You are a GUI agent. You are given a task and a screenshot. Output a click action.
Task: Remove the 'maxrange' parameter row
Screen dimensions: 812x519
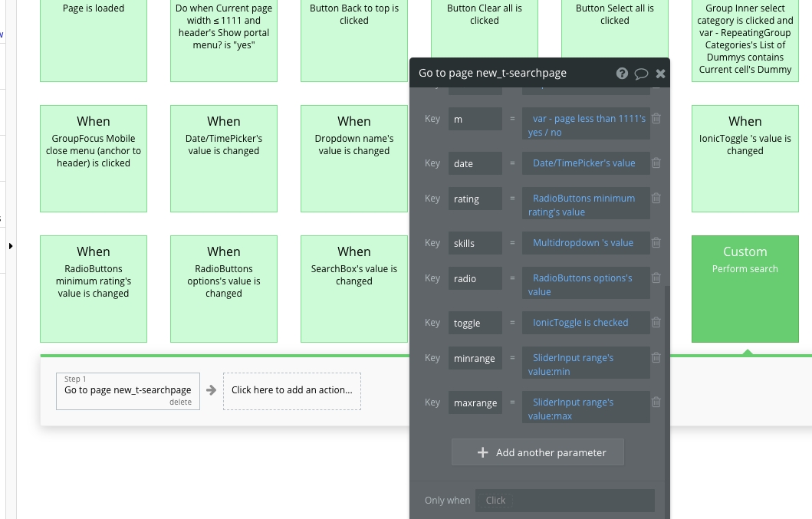(656, 402)
